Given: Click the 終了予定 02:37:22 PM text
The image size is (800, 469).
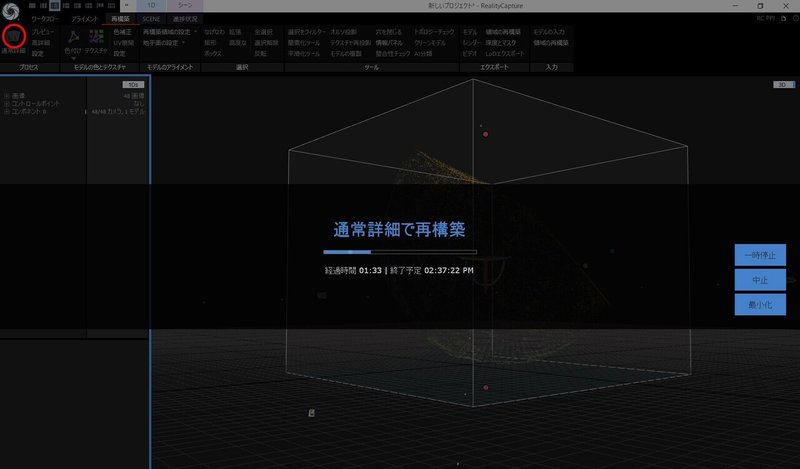Looking at the screenshot, I should coord(432,270).
